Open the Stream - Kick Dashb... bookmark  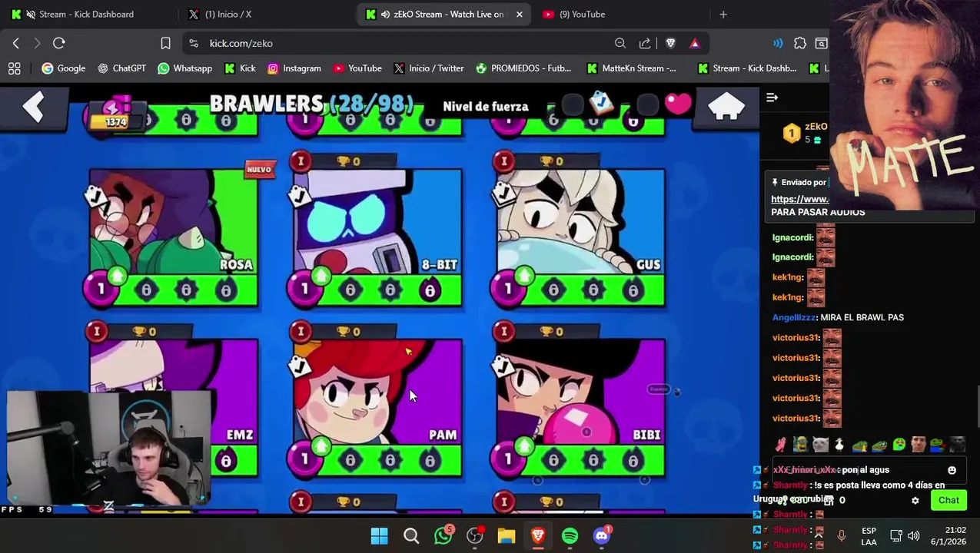coord(746,68)
